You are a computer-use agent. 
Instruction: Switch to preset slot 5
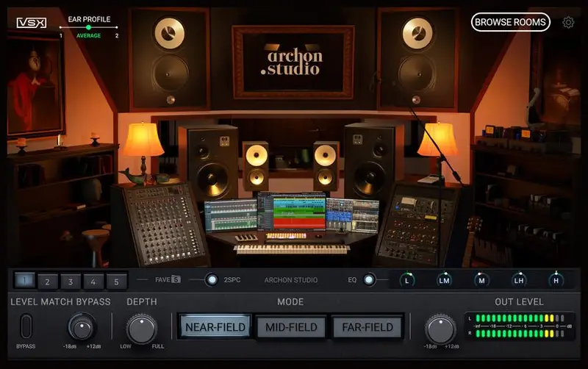116,281
